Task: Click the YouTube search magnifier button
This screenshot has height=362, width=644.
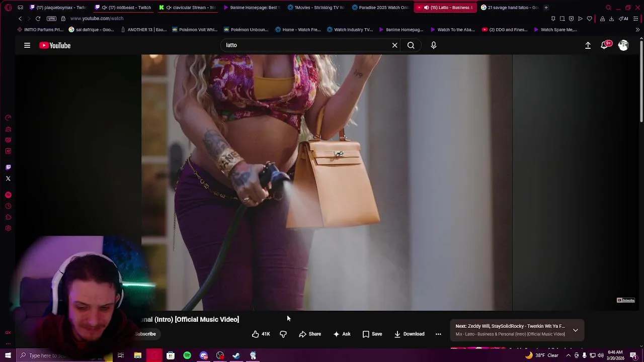Action: click(411, 45)
